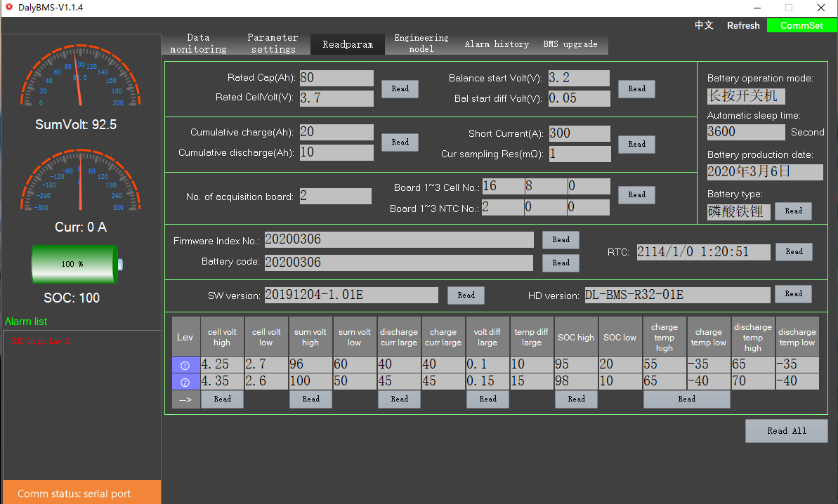Viewport: 838px width, 504px height.
Task: Select Board 2 Cell No. field showing 8
Action: 546,186
